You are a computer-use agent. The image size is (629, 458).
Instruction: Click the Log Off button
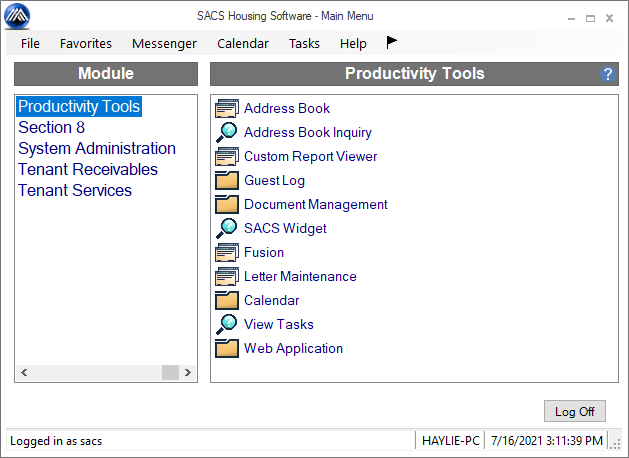(x=574, y=411)
